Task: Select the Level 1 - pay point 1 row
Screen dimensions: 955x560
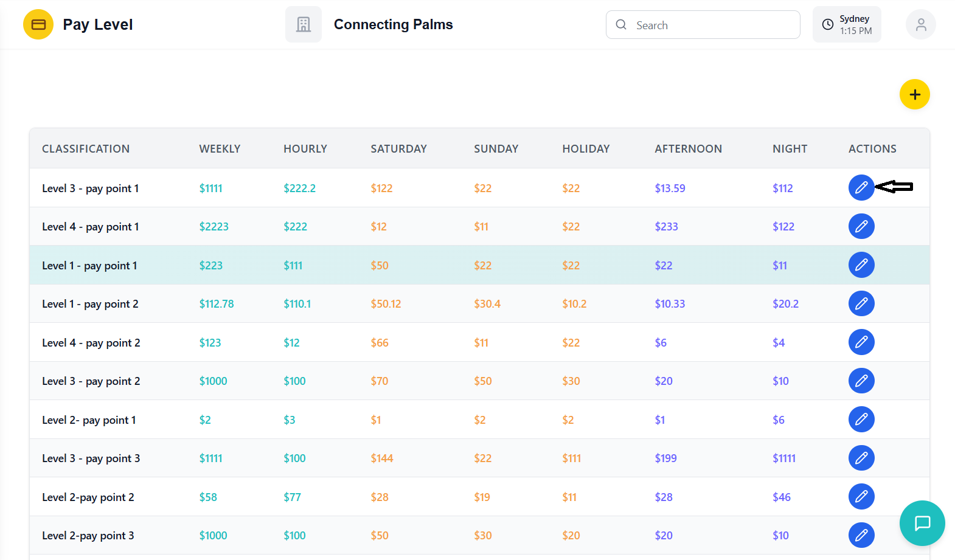Action: tap(89, 266)
